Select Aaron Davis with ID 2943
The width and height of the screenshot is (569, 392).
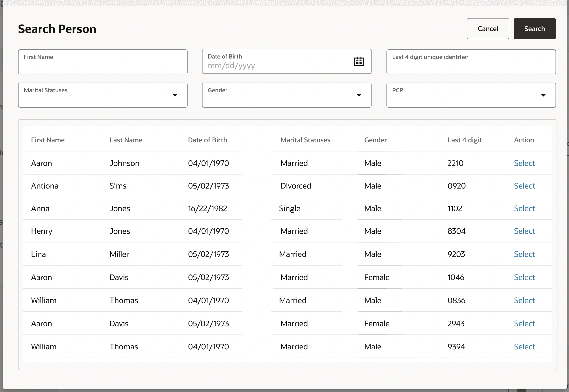tap(524, 323)
